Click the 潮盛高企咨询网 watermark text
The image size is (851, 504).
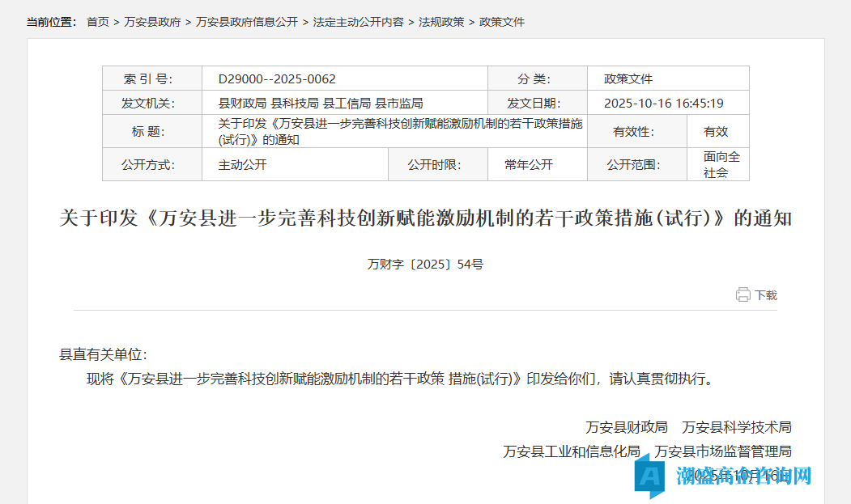tap(743, 475)
